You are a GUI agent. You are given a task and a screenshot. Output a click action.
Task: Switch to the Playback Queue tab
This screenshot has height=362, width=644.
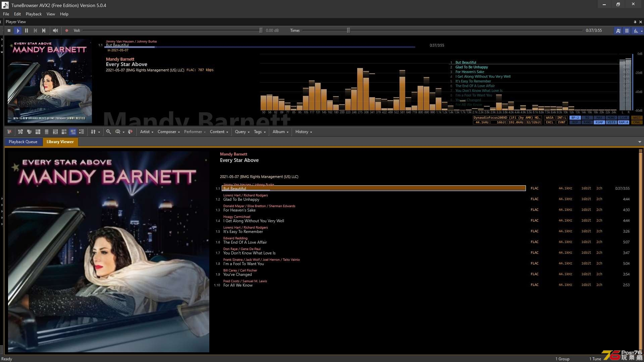tap(23, 142)
